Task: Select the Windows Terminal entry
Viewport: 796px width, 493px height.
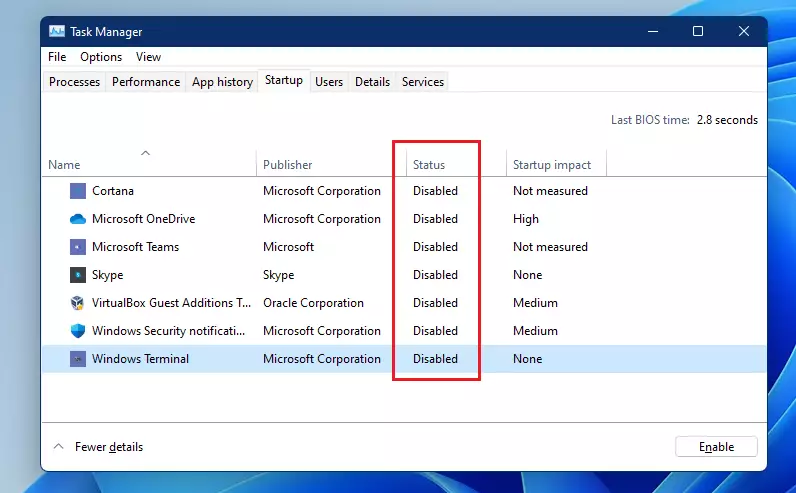Action: pos(140,359)
